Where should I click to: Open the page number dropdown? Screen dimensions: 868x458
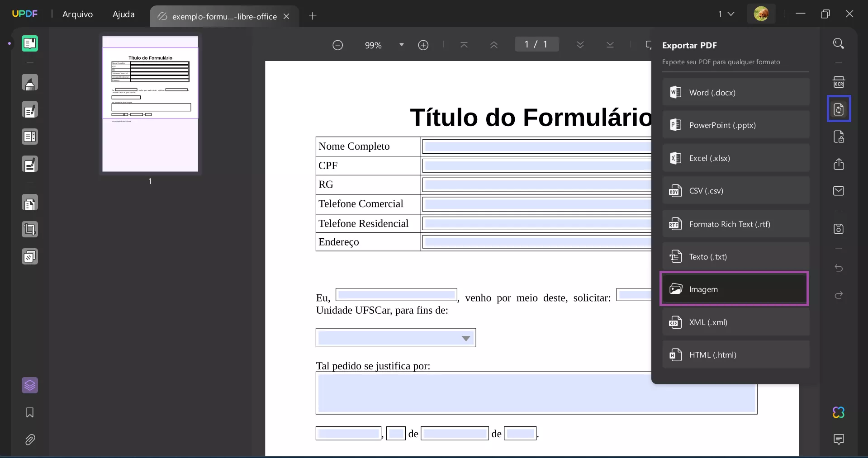pyautogui.click(x=732, y=14)
